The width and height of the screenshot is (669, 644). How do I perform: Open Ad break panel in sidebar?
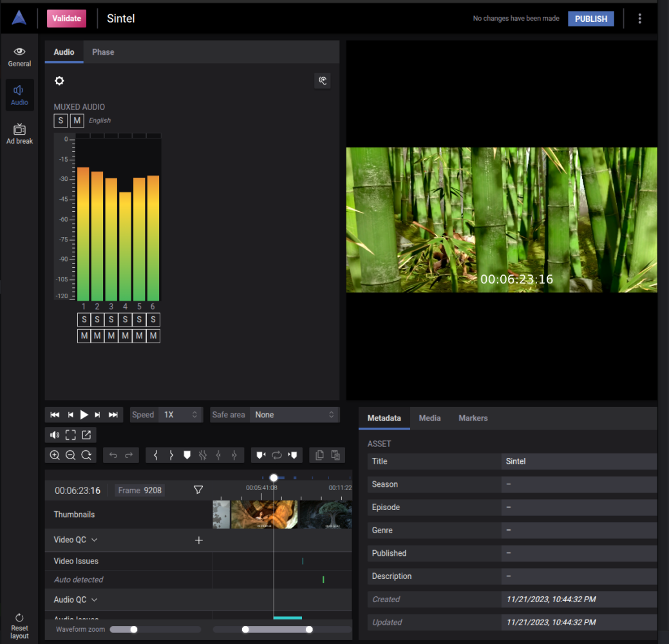click(x=19, y=134)
